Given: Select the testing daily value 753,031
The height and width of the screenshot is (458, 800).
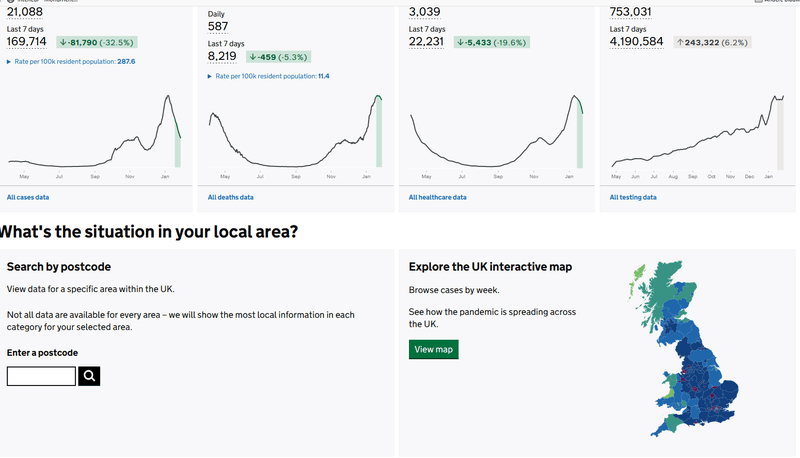Looking at the screenshot, I should click(630, 12).
